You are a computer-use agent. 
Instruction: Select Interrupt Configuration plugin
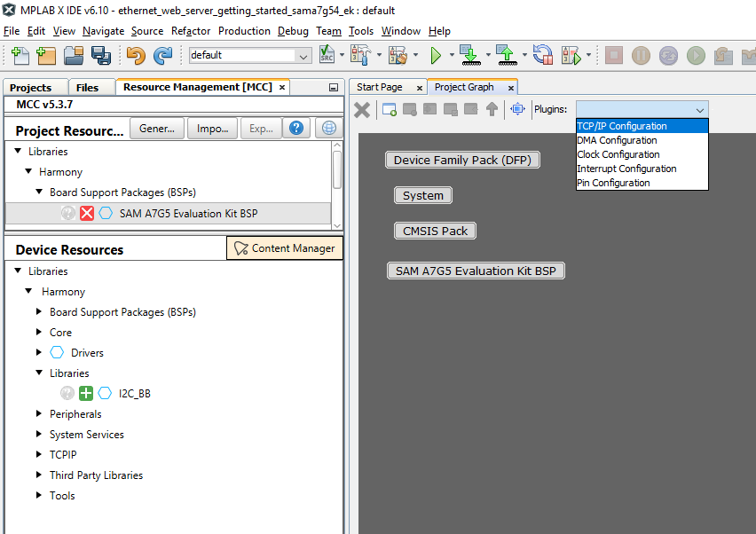pos(642,169)
